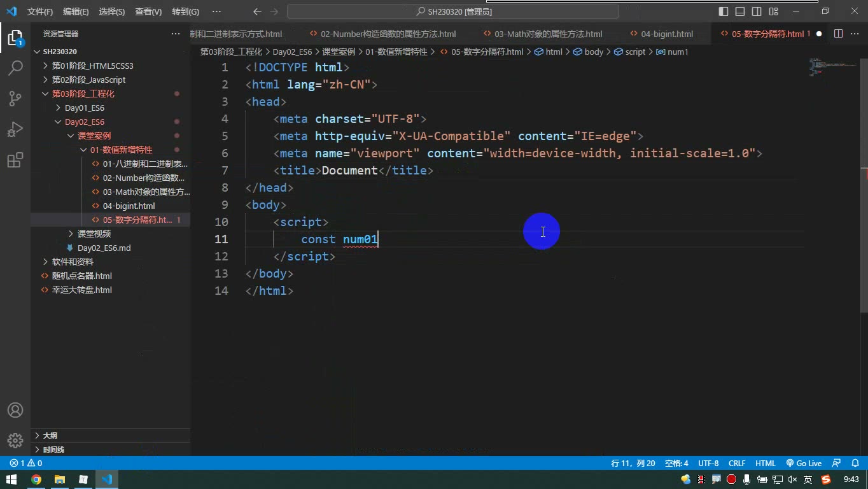Toggle the primary side bar visibility
Screen dimensions: 868x489
[x=724, y=11]
